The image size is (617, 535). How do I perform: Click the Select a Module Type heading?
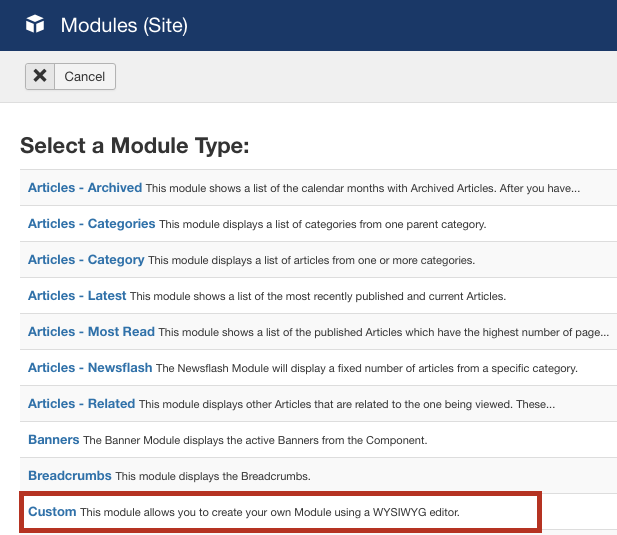tap(135, 146)
